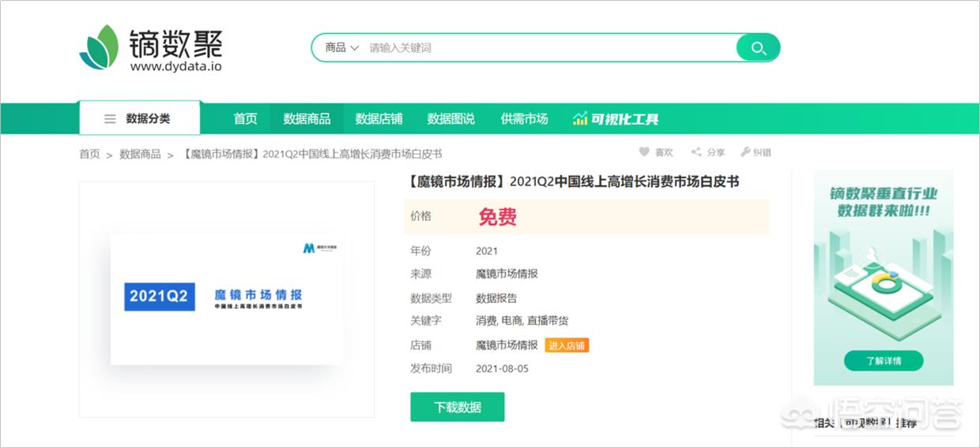
Task: Click the www.dydata.io site URL text
Action: coord(175,67)
